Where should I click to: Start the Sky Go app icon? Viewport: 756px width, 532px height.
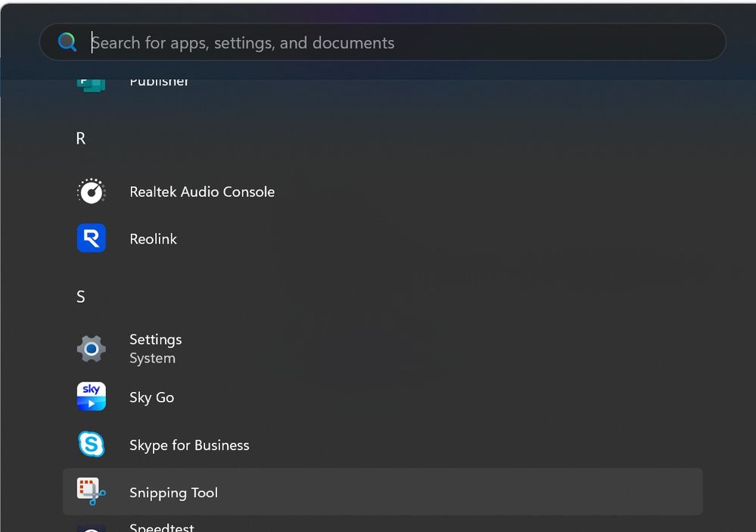tap(91, 397)
